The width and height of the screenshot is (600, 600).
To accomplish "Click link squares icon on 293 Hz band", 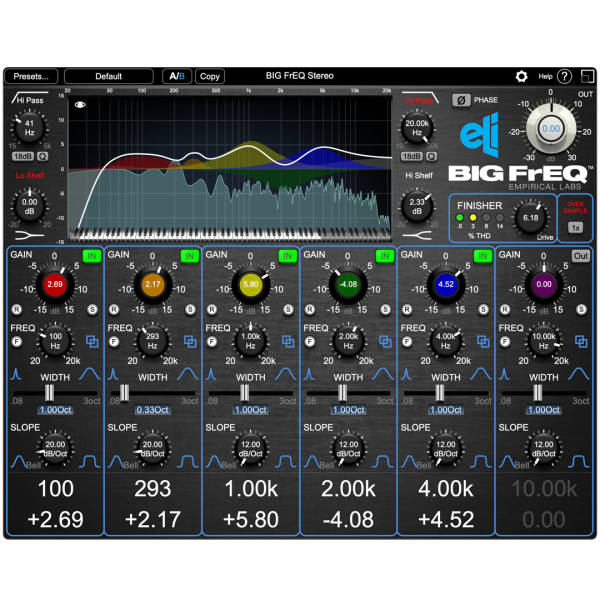I will [x=190, y=341].
